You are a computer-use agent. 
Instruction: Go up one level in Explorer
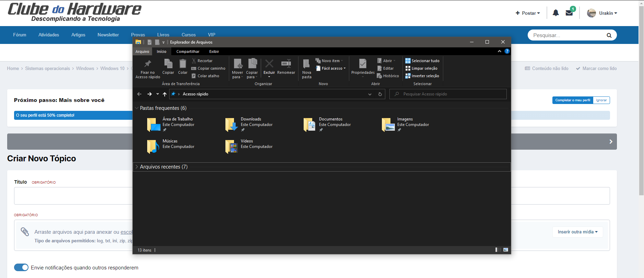pos(165,94)
